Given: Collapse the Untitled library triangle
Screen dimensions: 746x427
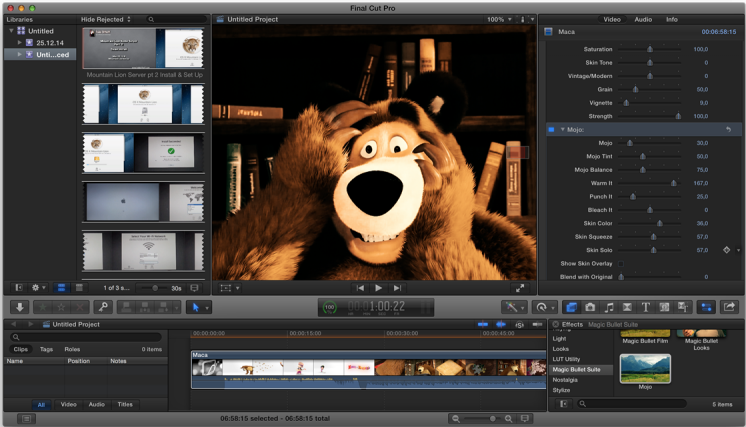Looking at the screenshot, I should pyautogui.click(x=11, y=31).
